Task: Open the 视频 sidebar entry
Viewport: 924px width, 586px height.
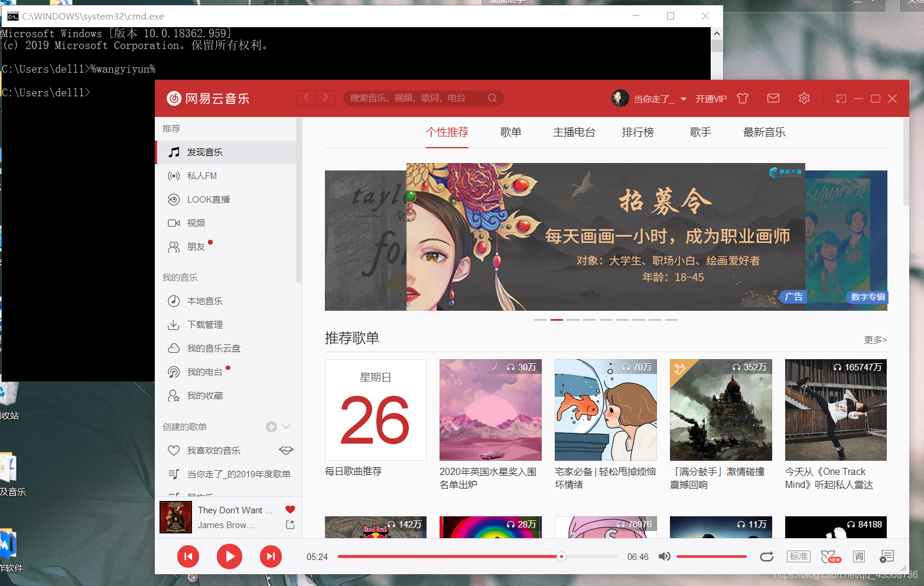Action: tap(225, 223)
